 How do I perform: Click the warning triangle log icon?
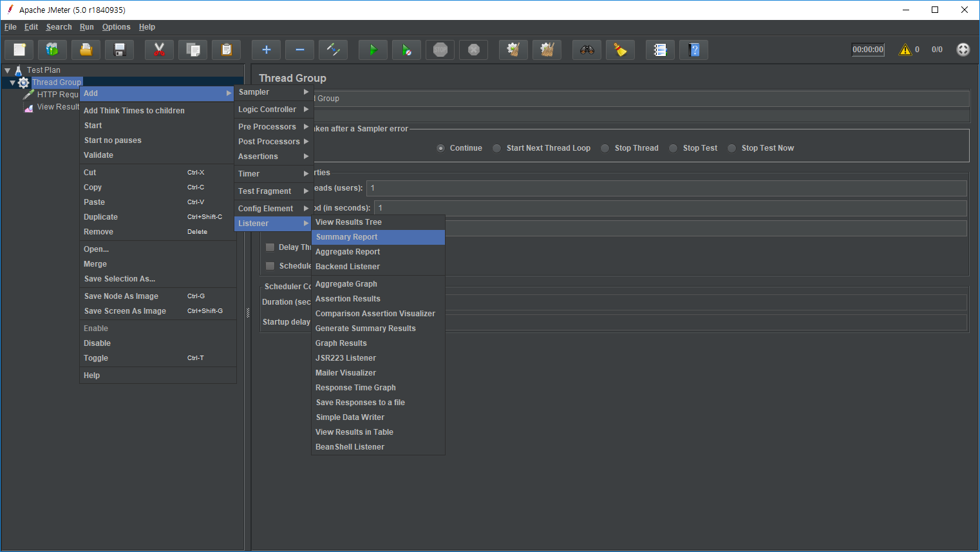[905, 50]
